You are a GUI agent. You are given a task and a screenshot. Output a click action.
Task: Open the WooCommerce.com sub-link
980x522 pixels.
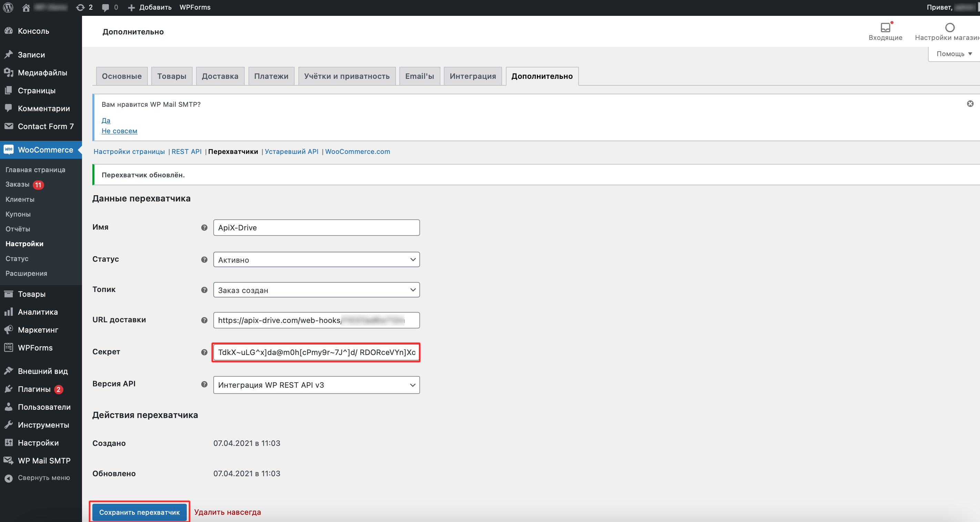point(357,151)
